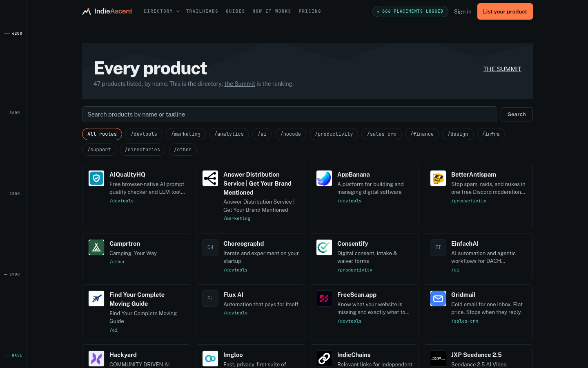Click the /sales-crm tag on Gridmail card
The height and width of the screenshot is (368, 588).
tap(465, 321)
